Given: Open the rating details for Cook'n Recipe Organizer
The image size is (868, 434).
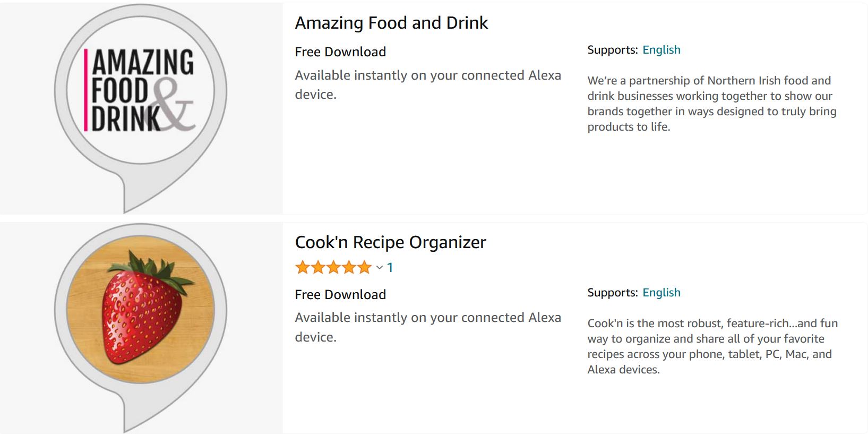Looking at the screenshot, I should pos(378,268).
